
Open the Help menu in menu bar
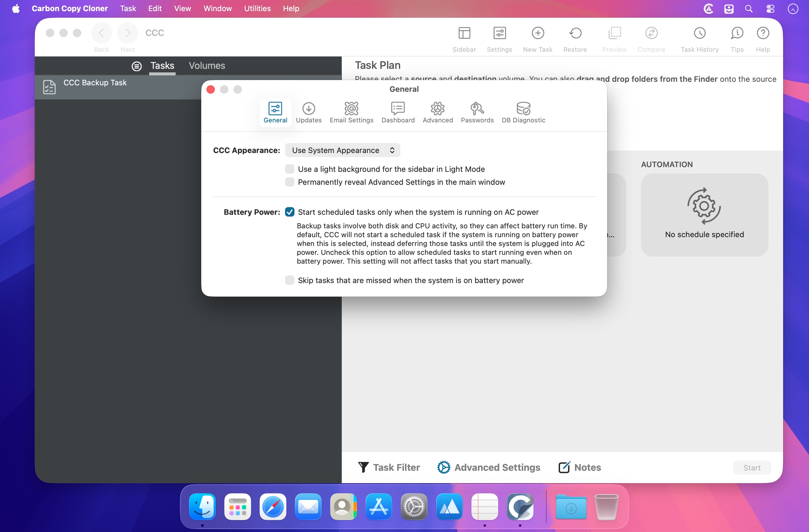click(x=291, y=9)
